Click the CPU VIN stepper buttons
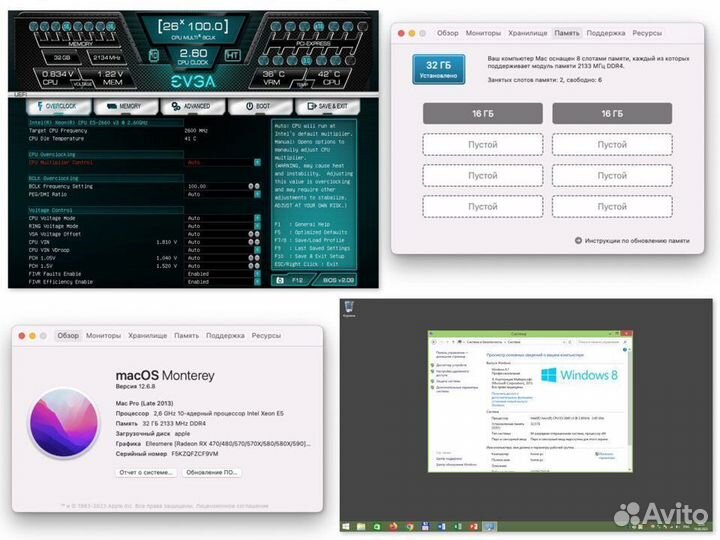 point(254,242)
